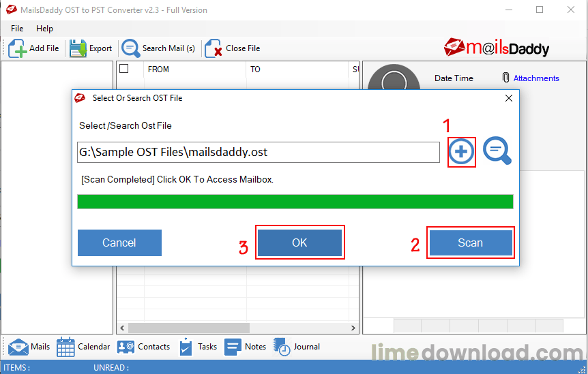
Task: Switch to the Mails view
Action: (29, 347)
